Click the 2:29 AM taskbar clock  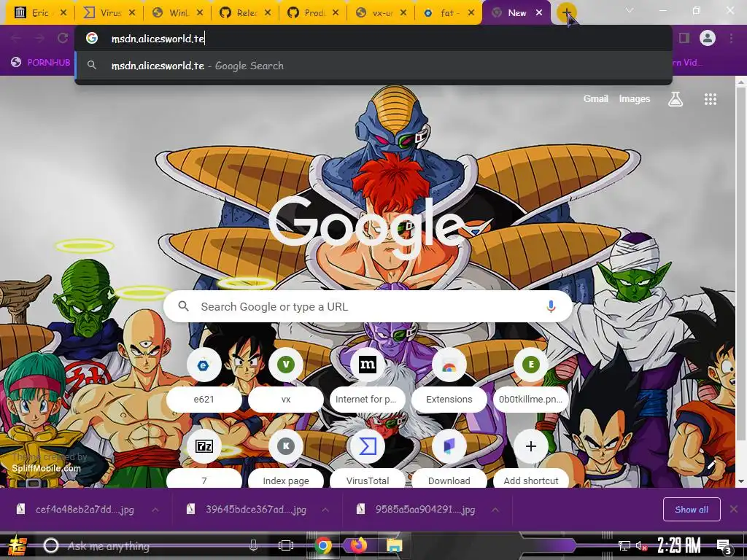[x=679, y=545]
